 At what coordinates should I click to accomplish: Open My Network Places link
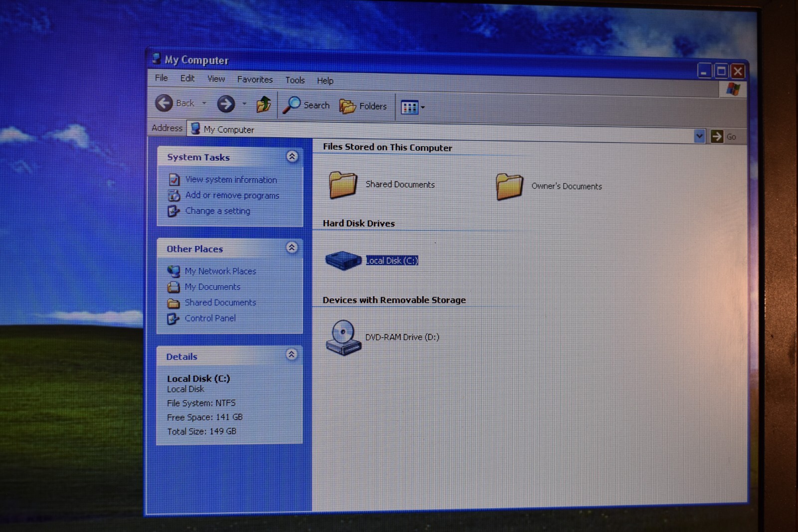[x=220, y=271]
